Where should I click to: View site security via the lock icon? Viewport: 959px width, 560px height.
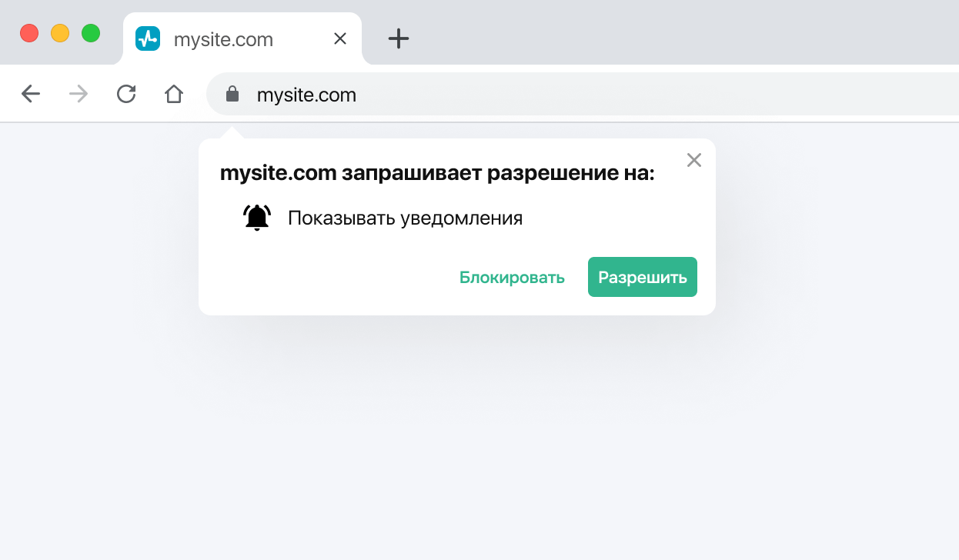pyautogui.click(x=232, y=95)
